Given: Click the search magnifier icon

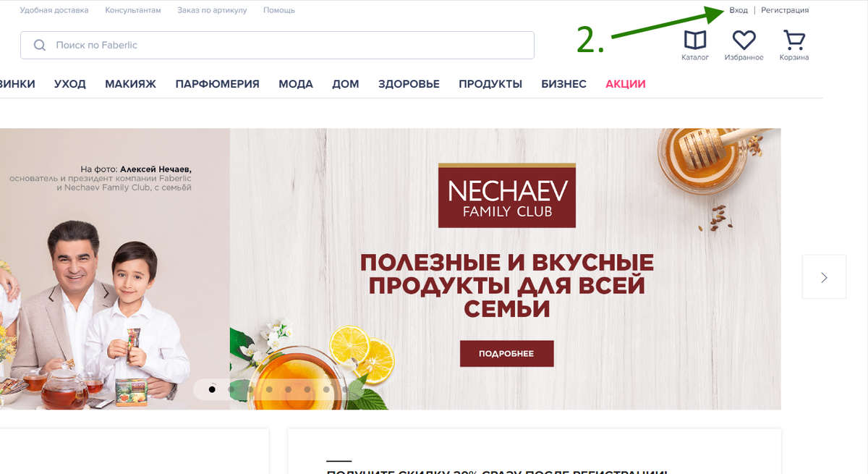Looking at the screenshot, I should [x=40, y=45].
